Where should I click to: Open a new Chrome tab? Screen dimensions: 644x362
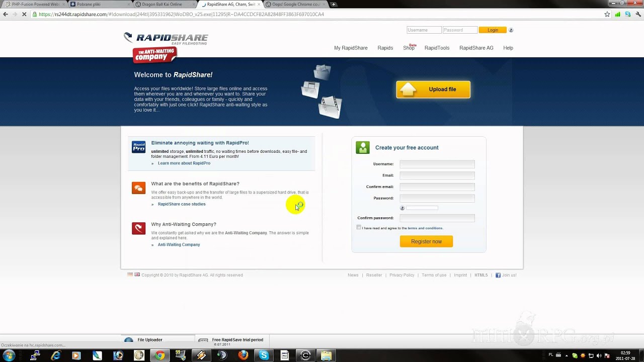click(333, 4)
